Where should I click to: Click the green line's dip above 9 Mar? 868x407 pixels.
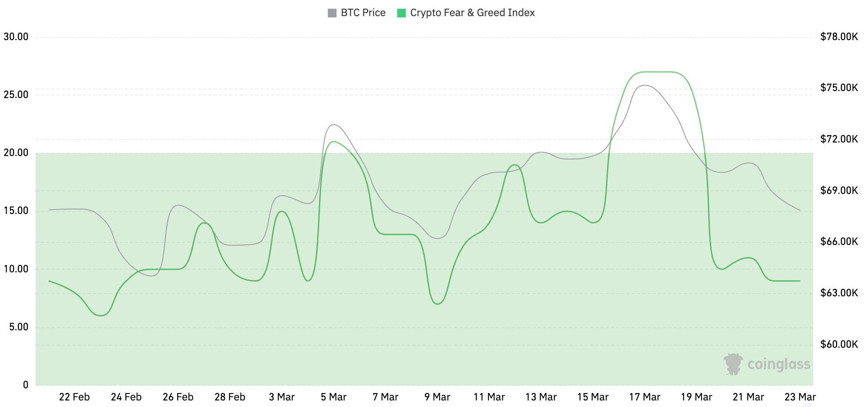click(438, 304)
